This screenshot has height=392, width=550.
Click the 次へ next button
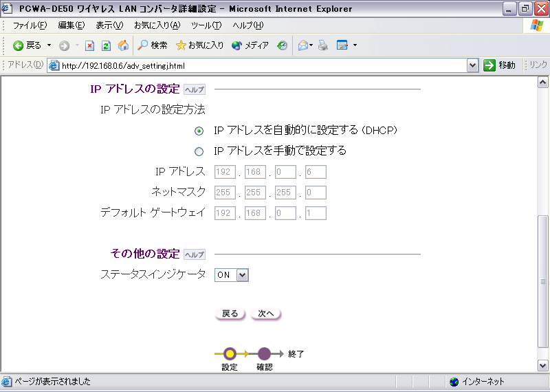(x=266, y=314)
